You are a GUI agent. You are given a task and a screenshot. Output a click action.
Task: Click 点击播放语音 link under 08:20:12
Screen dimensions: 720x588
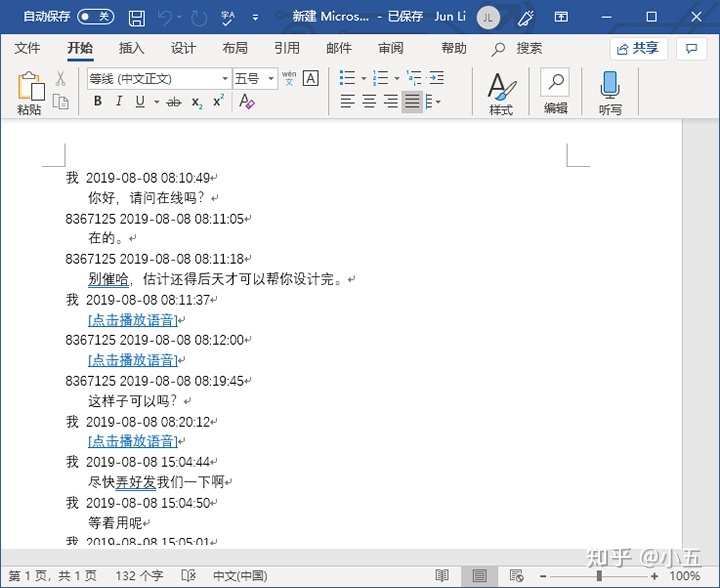133,441
